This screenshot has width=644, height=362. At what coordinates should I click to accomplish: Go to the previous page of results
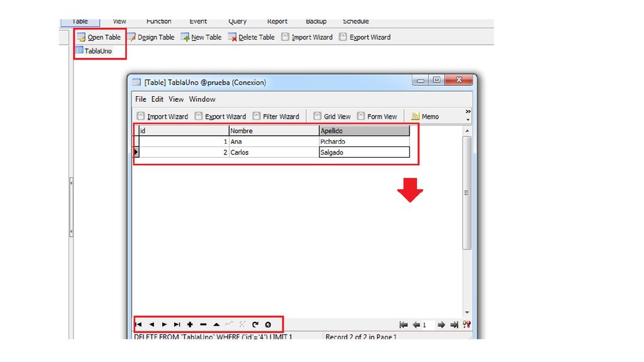coord(416,325)
